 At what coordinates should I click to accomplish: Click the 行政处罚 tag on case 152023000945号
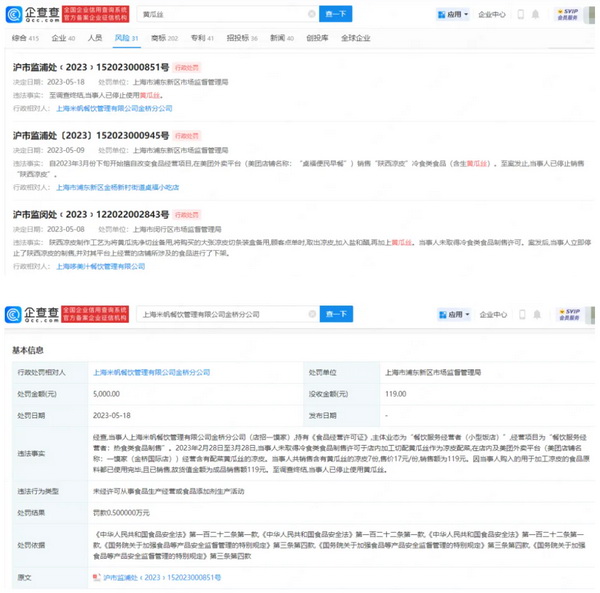click(x=186, y=136)
